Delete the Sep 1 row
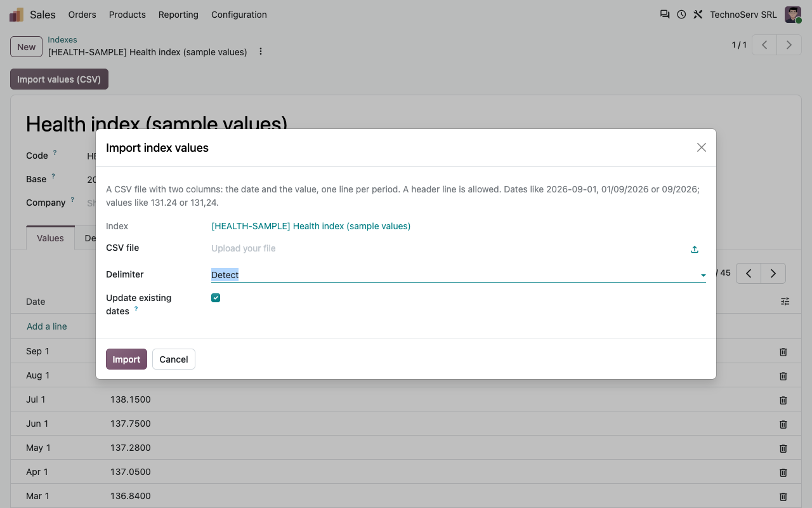The height and width of the screenshot is (508, 812). (783, 352)
